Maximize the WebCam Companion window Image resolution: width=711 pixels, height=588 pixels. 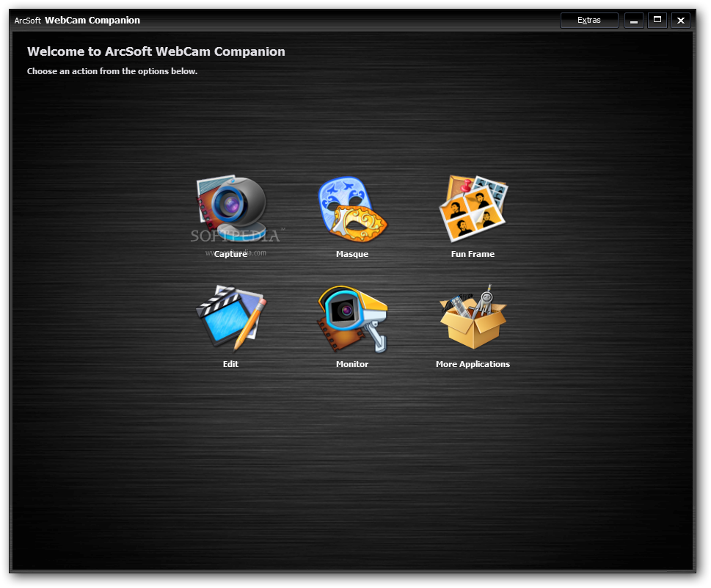coord(657,21)
